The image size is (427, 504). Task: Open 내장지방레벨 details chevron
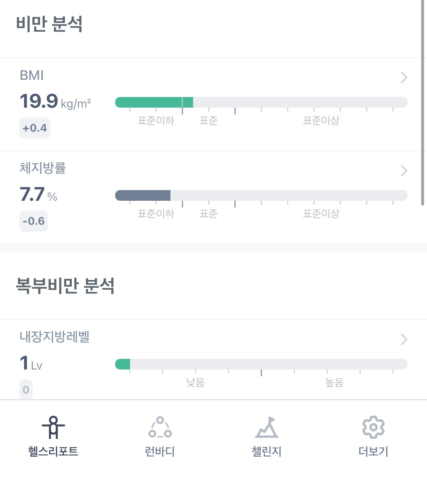404,339
